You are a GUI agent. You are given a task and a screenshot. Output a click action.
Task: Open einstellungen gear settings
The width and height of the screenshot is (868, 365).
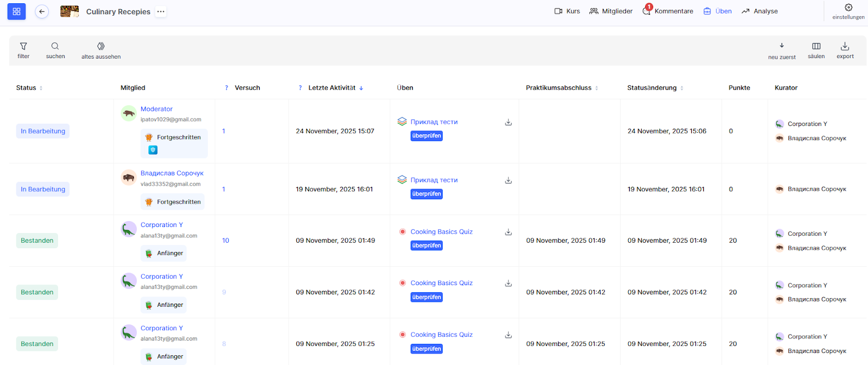point(848,8)
